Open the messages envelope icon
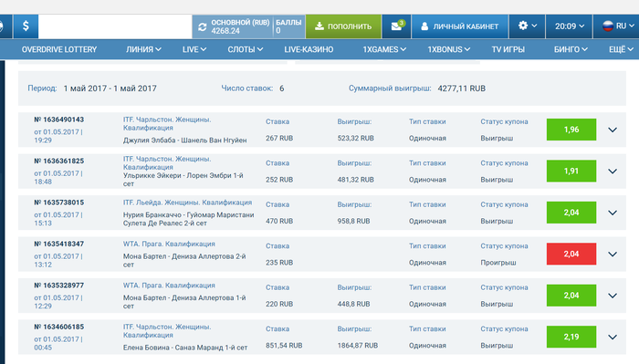 pos(396,26)
